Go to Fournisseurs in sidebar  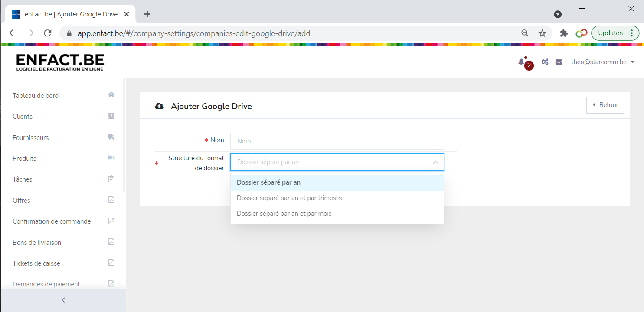click(x=31, y=138)
